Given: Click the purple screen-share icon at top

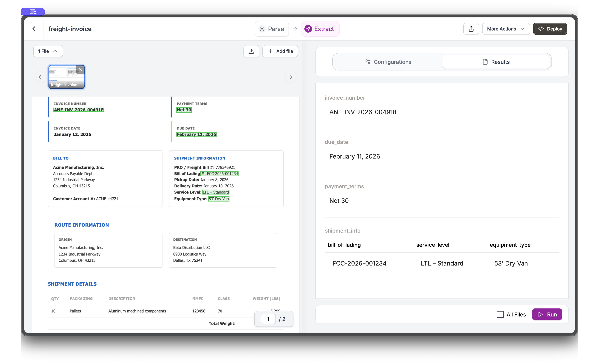Looking at the screenshot, I should point(33,12).
